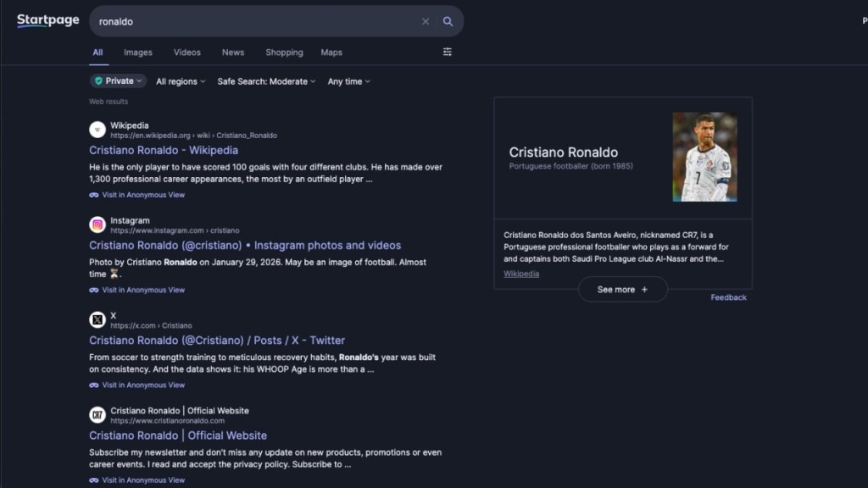
Task: Click the Anonymous View mask icon under Wikipedia result
Action: 93,195
